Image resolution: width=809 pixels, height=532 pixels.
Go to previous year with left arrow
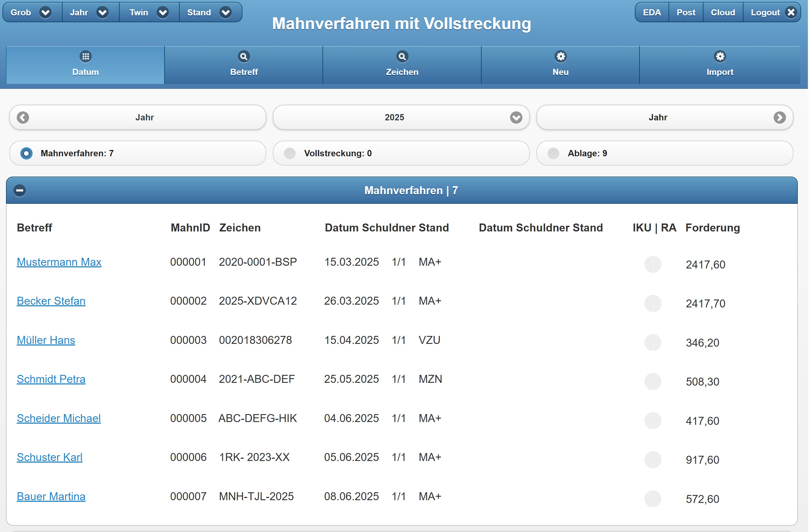click(23, 118)
